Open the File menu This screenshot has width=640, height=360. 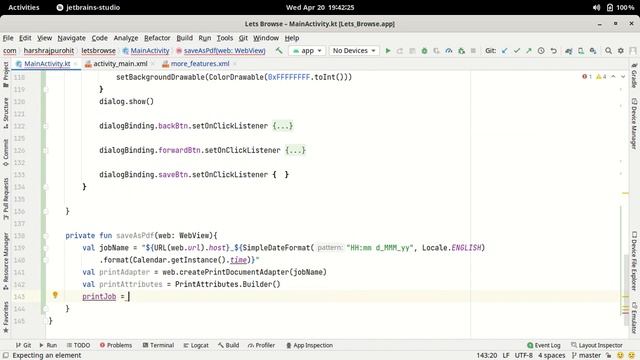tap(8, 38)
